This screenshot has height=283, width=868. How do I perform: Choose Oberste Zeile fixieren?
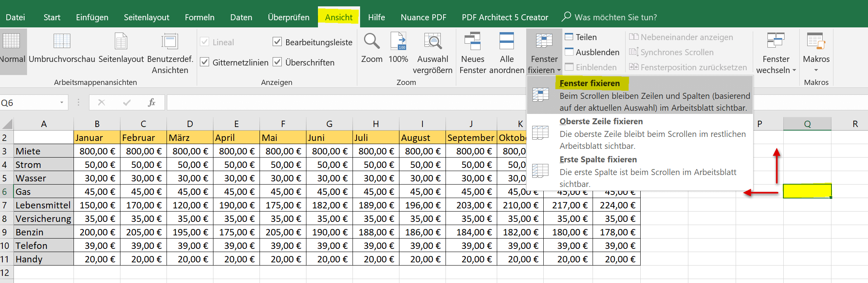(640, 133)
